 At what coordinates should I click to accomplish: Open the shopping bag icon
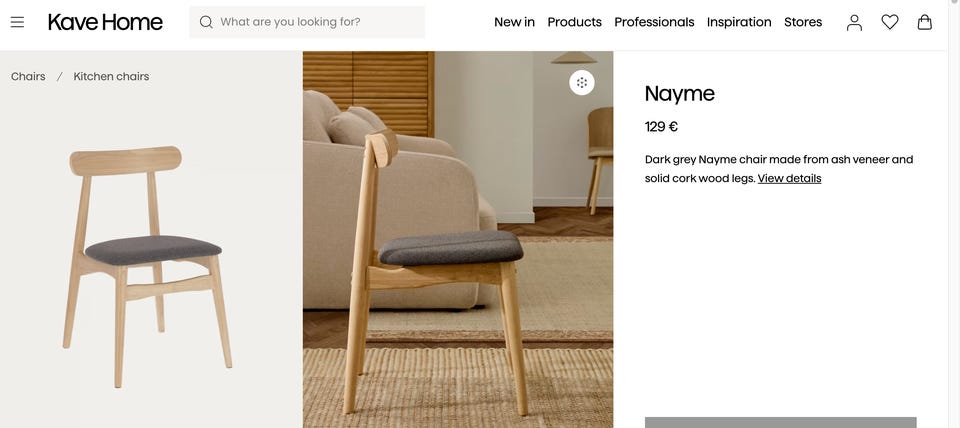[924, 22]
